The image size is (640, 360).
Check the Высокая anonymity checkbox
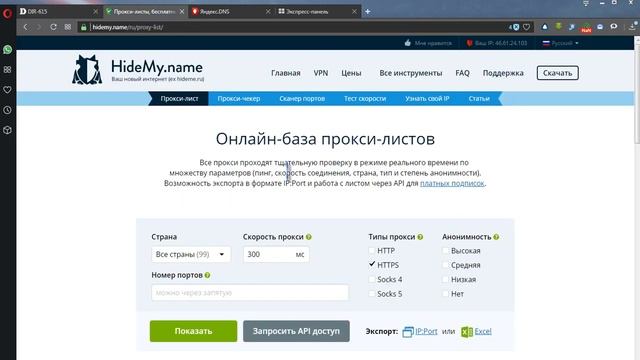click(x=445, y=250)
